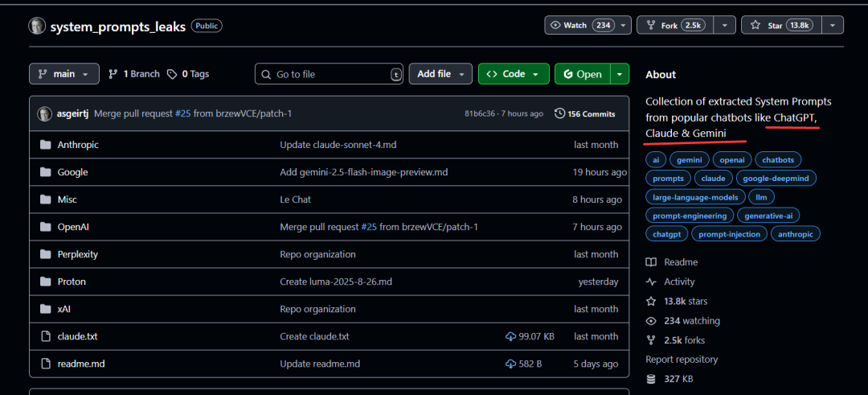Select the 'large-language-models' topic tag
The width and height of the screenshot is (868, 395).
point(695,196)
